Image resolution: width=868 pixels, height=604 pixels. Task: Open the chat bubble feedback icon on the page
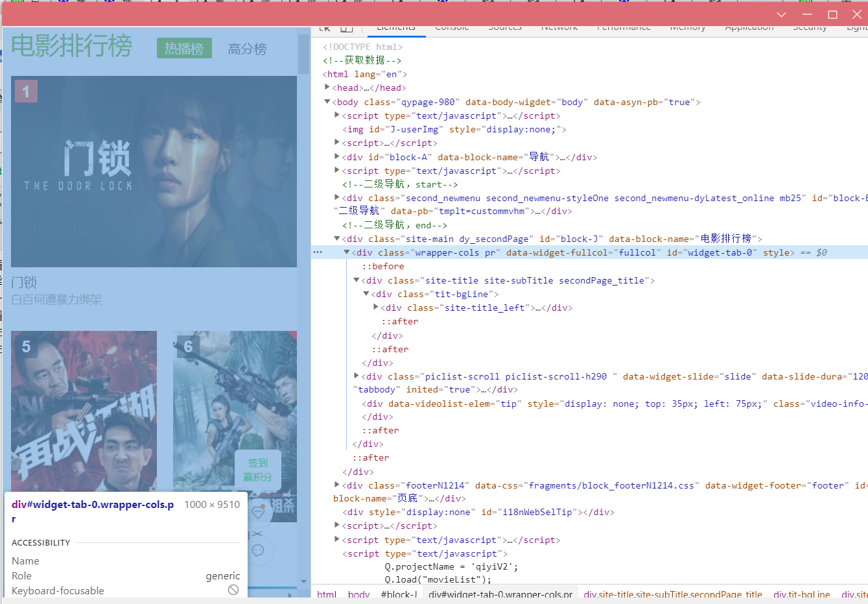pos(258,550)
